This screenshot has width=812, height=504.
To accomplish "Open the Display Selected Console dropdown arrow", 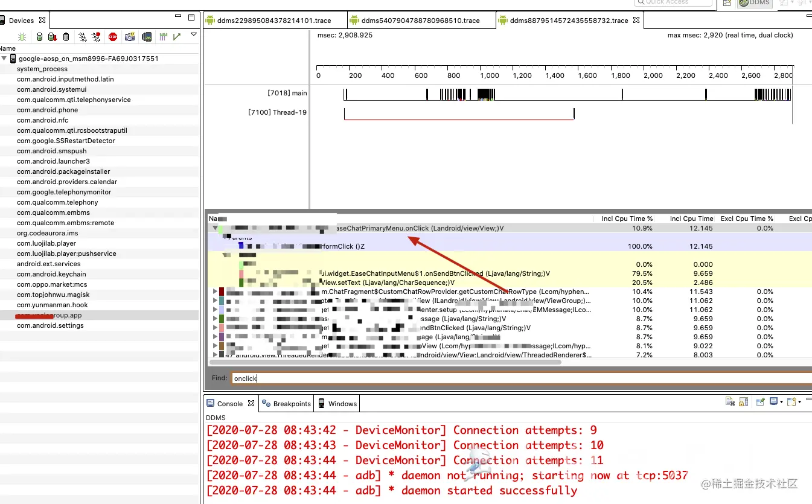I will pos(781,402).
